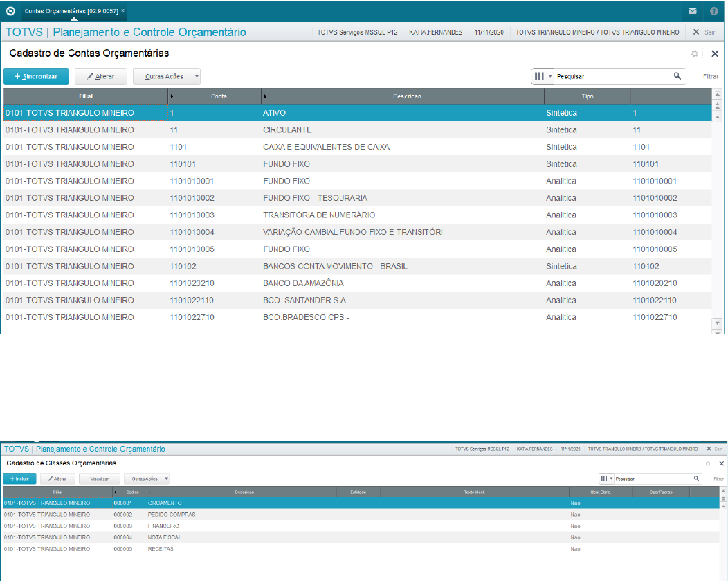Click the column selector icon in Contas search

pos(539,76)
